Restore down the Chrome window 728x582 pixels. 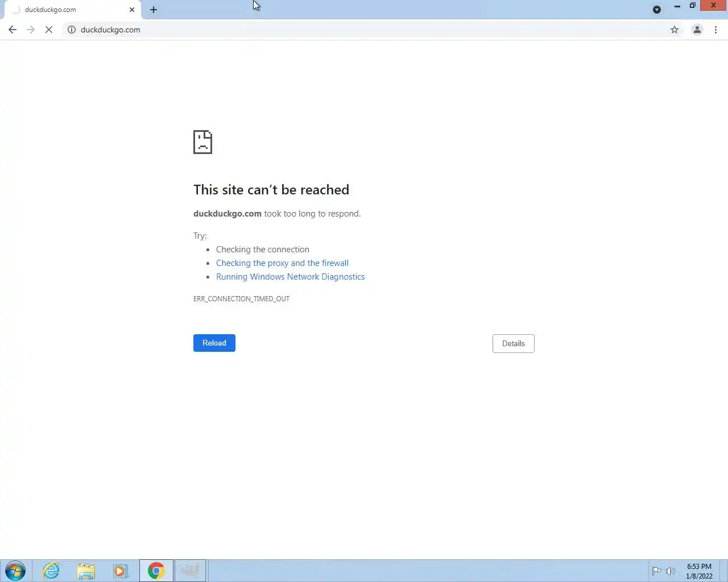tap(692, 6)
